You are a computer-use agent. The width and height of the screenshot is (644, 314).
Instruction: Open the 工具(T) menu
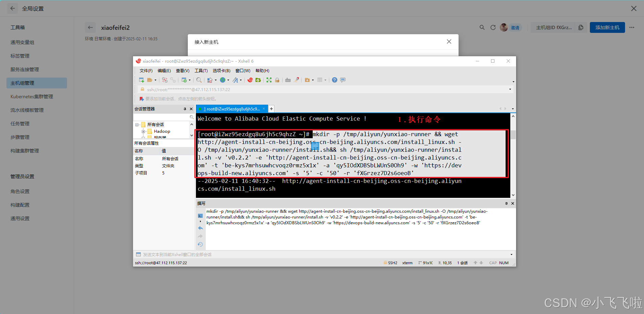(201, 70)
